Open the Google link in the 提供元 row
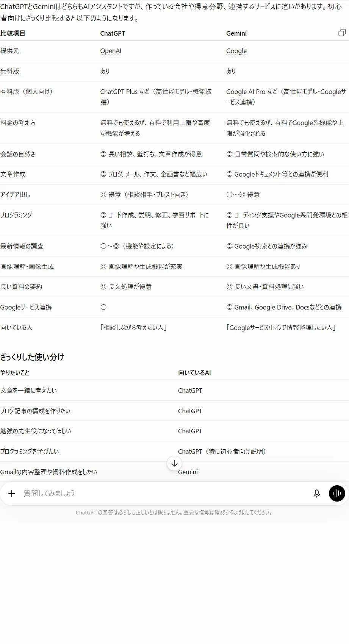The height and width of the screenshot is (644, 349). coord(236,51)
